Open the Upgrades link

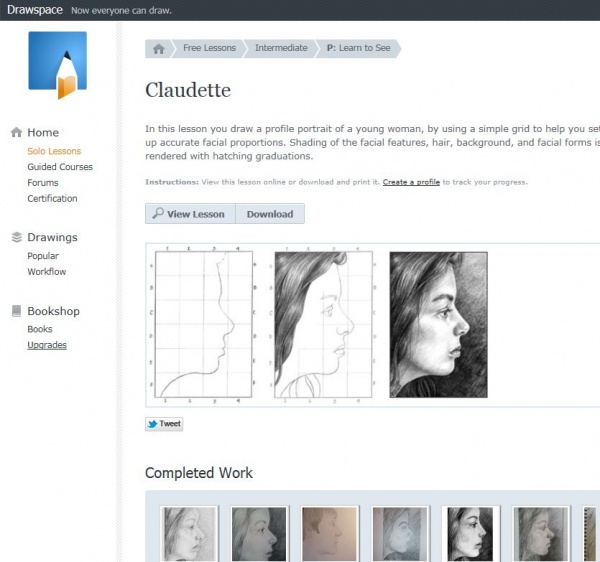47,345
